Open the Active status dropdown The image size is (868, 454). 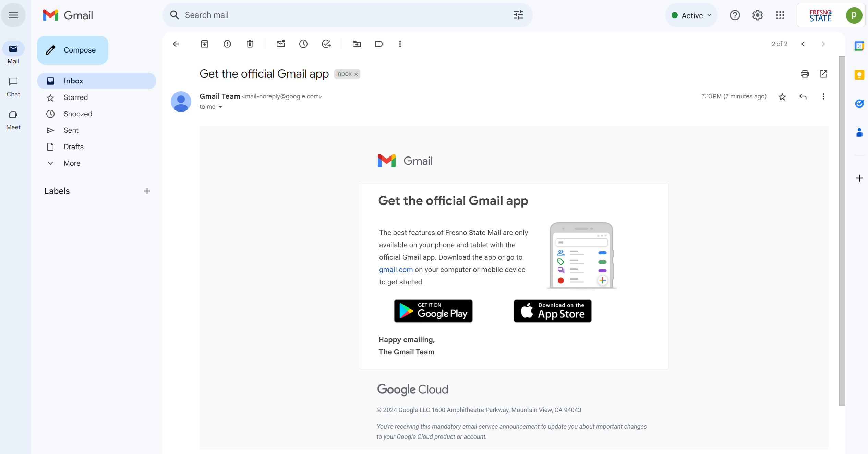click(691, 15)
